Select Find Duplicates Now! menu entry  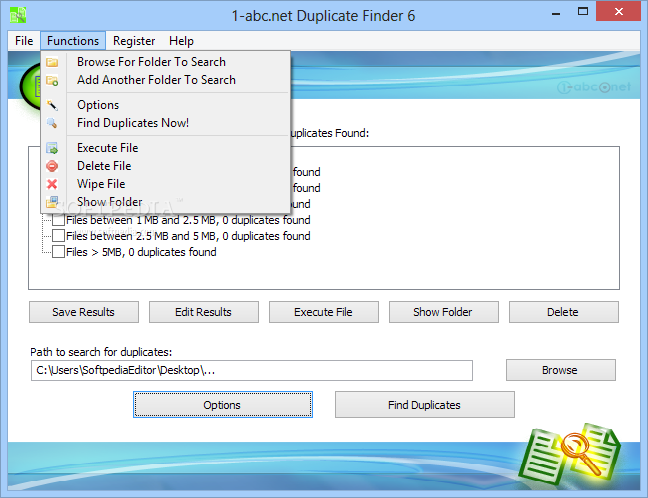coord(165,123)
